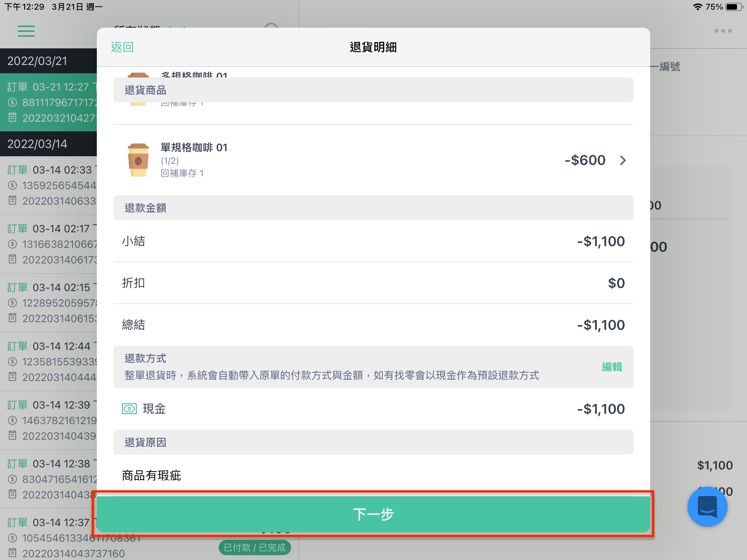
Task: Tap the 退款金額 section header
Action: tap(373, 208)
